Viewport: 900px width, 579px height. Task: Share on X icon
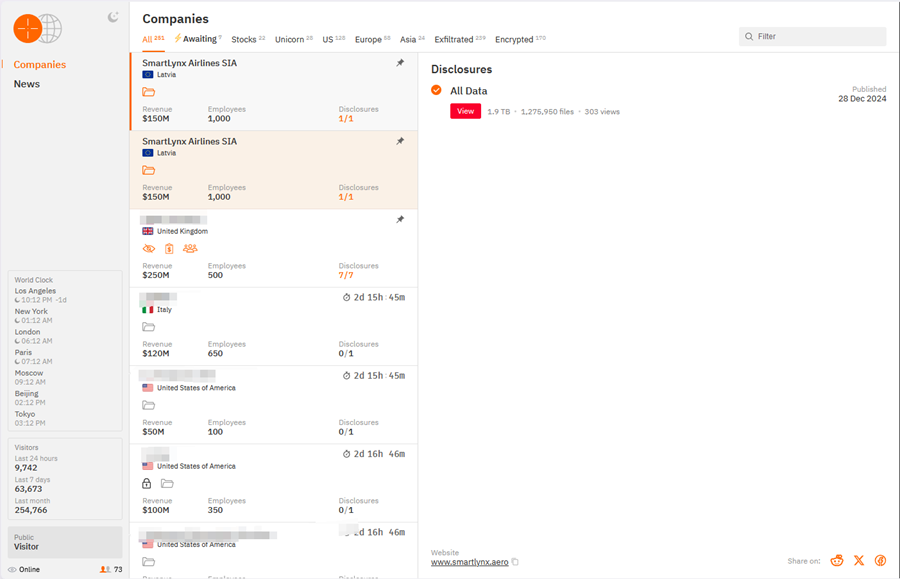click(859, 561)
